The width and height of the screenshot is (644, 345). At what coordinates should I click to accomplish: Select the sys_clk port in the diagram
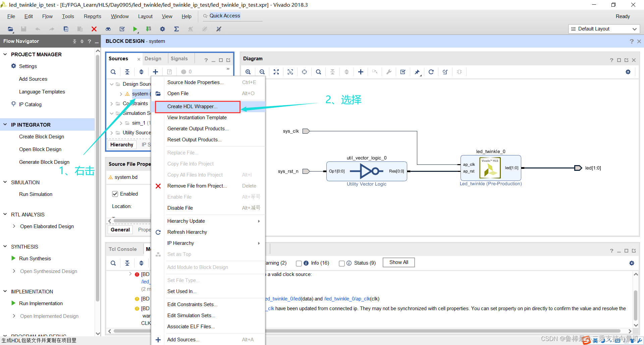pyautogui.click(x=306, y=131)
